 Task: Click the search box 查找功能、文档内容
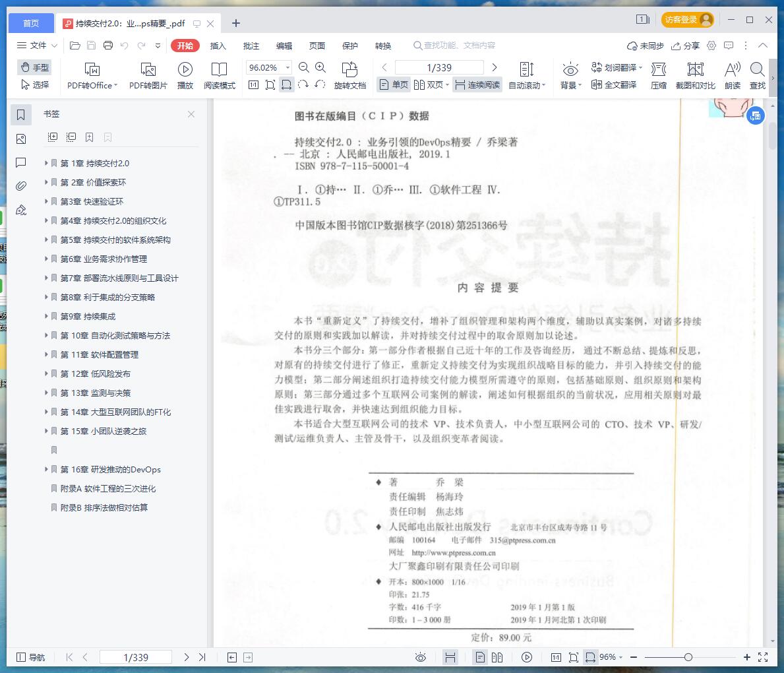point(454,46)
